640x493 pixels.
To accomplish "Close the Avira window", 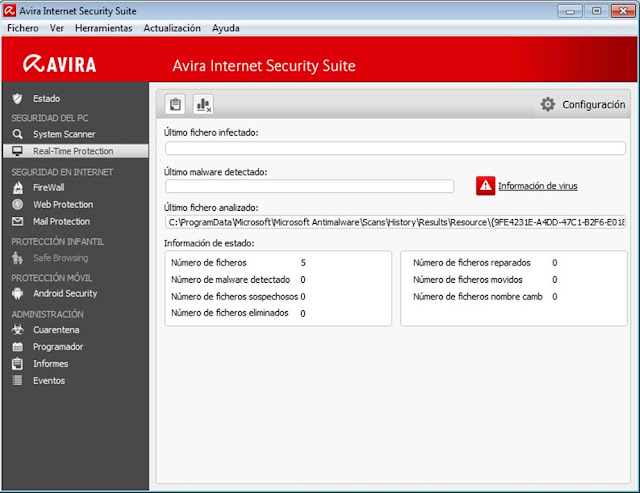I will point(623,11).
